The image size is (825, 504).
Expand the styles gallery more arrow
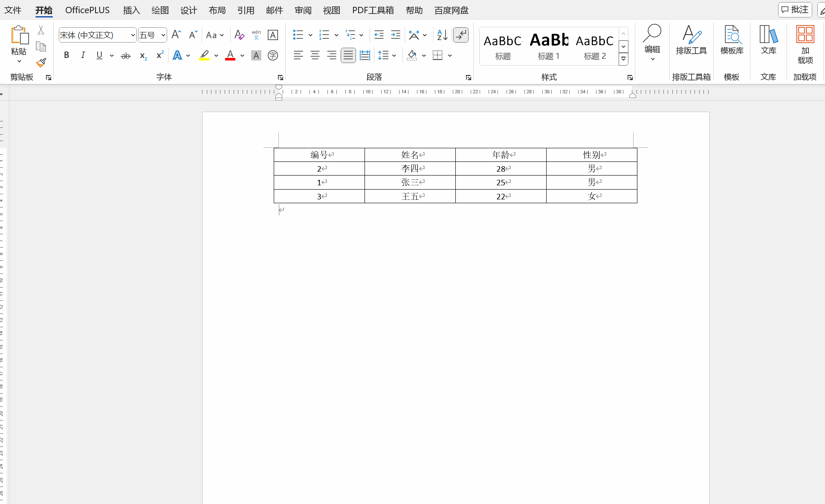click(x=623, y=59)
